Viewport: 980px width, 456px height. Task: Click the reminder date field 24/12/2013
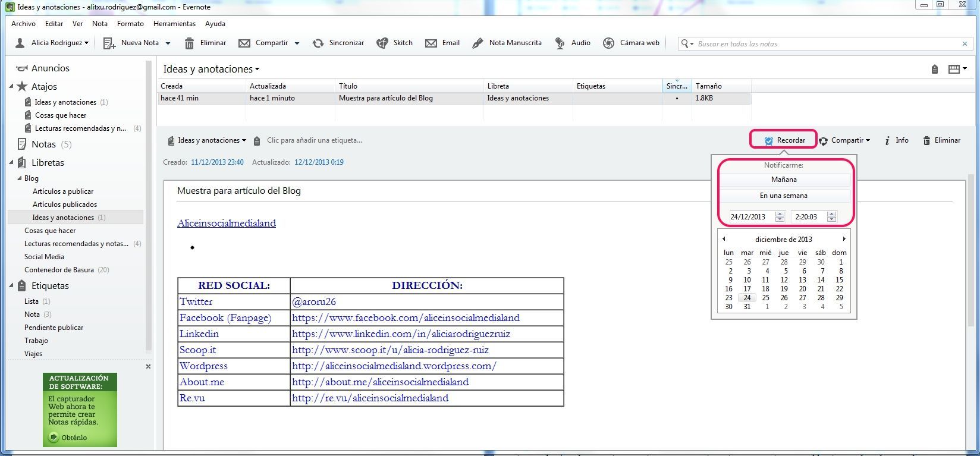click(x=752, y=217)
